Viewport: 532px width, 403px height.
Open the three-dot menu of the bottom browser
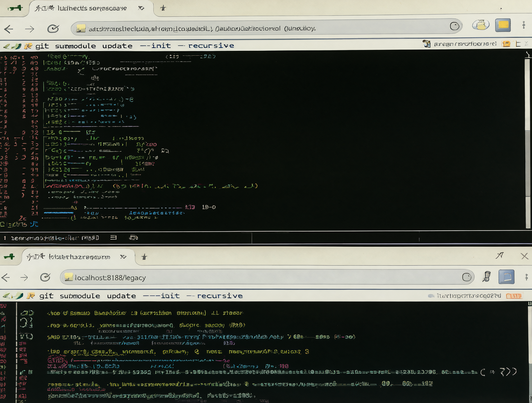[x=526, y=277]
